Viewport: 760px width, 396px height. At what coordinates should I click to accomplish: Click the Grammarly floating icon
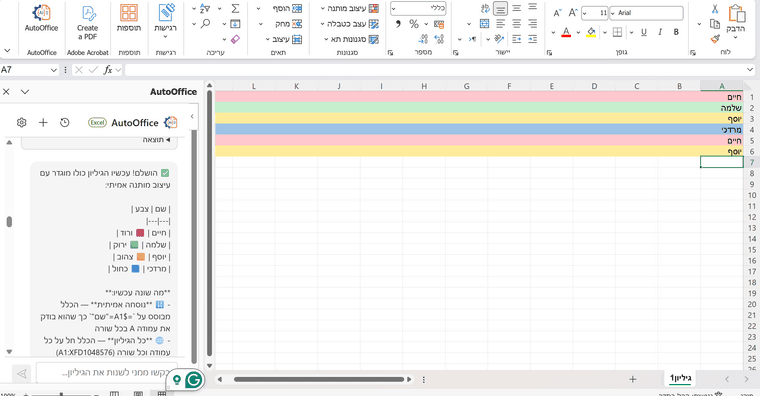click(194, 380)
